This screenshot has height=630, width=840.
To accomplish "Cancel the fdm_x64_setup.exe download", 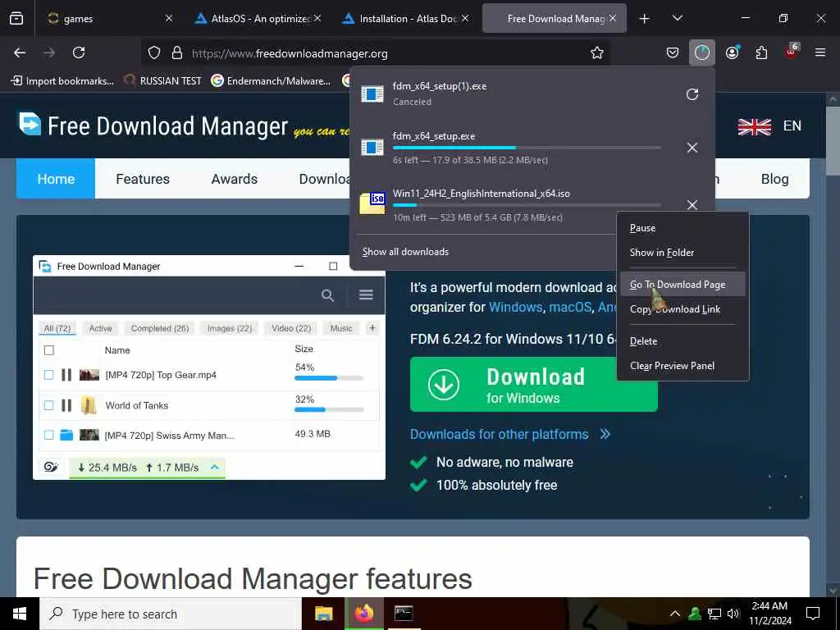I will pos(692,148).
